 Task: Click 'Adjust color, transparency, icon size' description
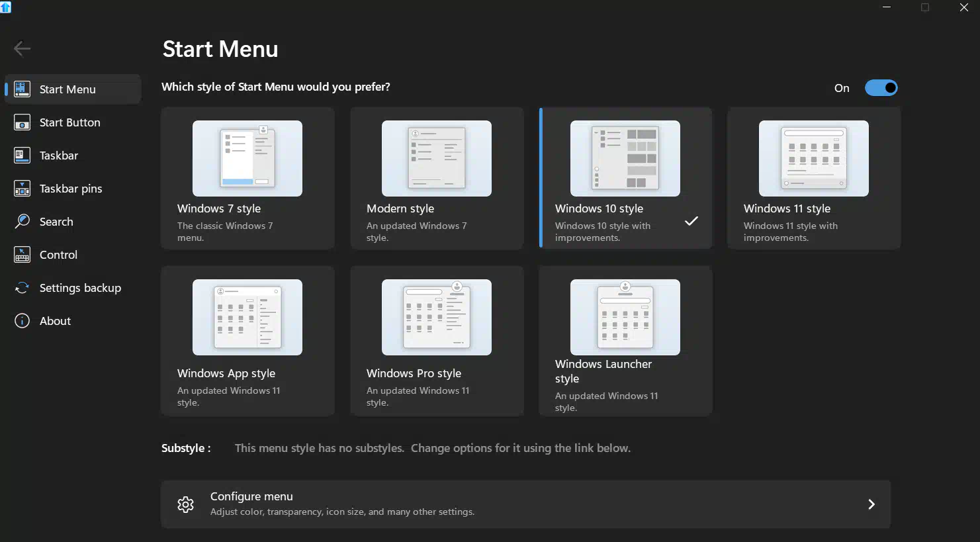[x=342, y=512]
